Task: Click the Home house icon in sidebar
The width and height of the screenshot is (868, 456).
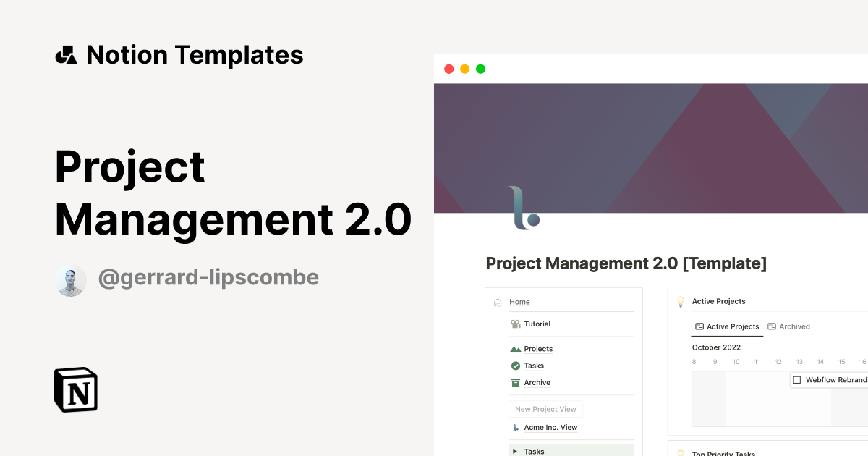Action: [498, 302]
